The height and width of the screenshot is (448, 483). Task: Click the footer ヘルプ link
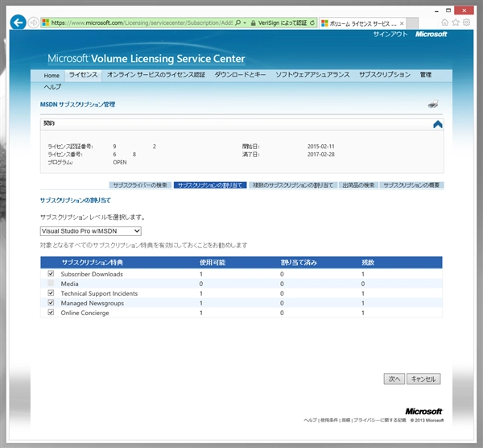310,421
